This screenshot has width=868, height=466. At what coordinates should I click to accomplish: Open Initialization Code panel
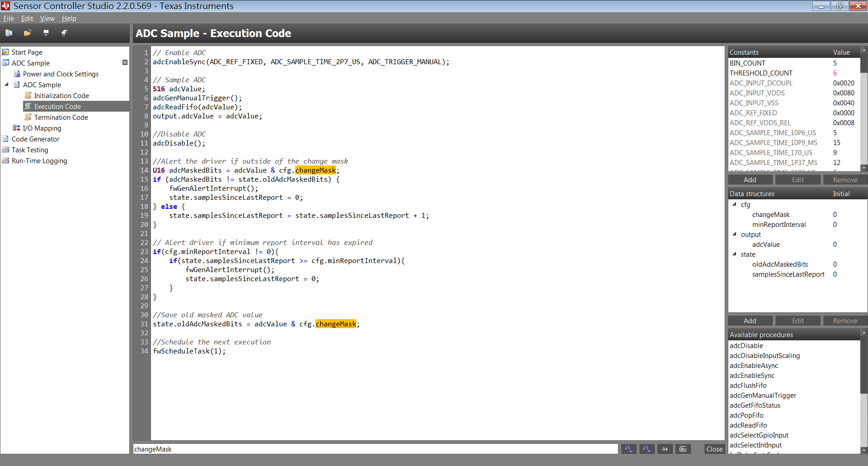[x=61, y=95]
